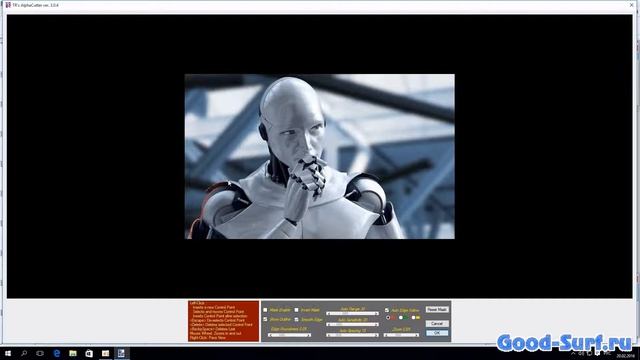Adjust the Auto Range slider
Screen dimensions: 640x360
tap(352, 313)
